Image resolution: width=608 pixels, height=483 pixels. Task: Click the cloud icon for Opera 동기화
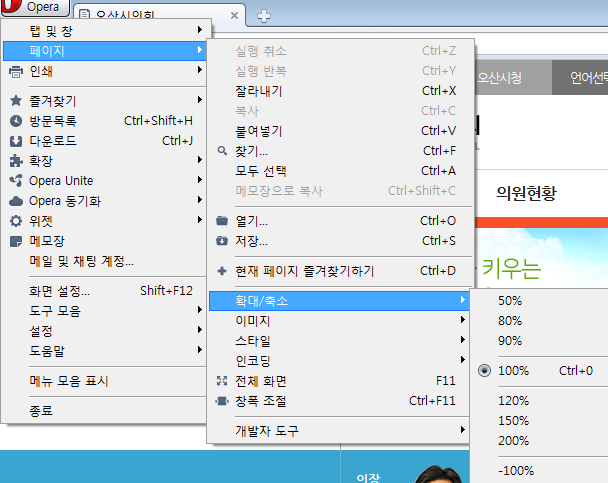15,201
